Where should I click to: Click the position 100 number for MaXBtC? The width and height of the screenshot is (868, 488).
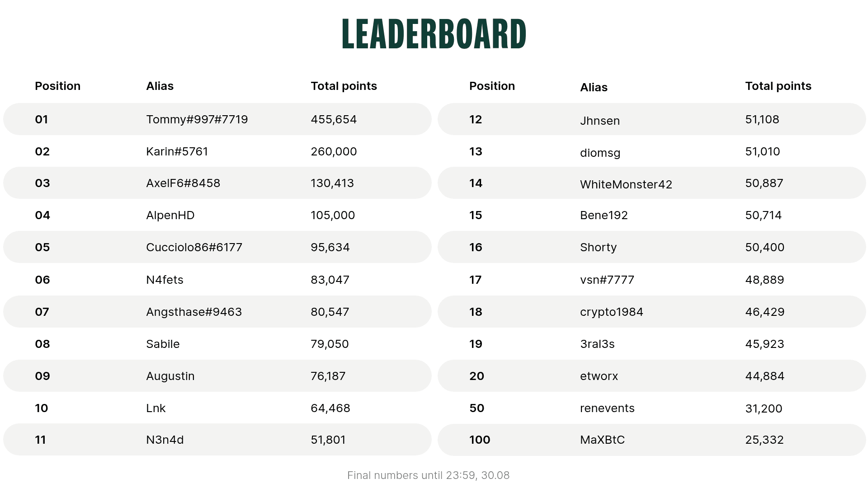point(480,440)
